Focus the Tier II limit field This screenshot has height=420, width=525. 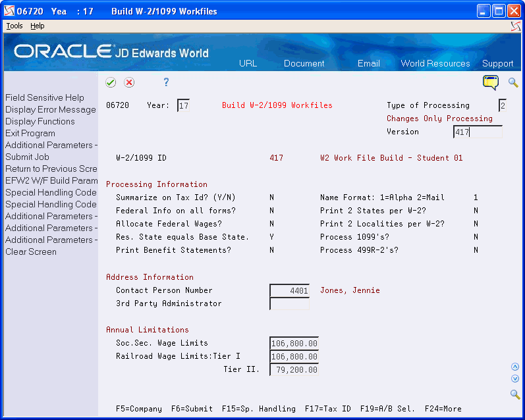[294, 369]
